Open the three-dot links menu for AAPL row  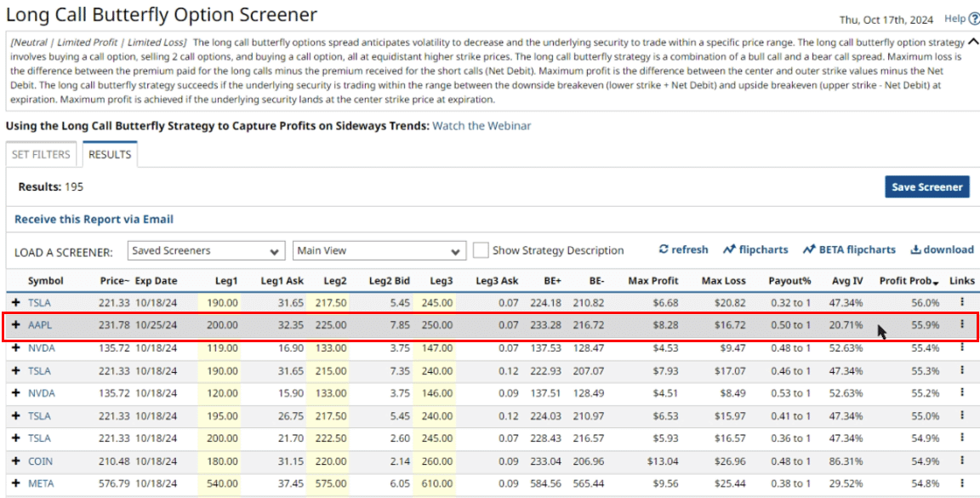point(962,324)
